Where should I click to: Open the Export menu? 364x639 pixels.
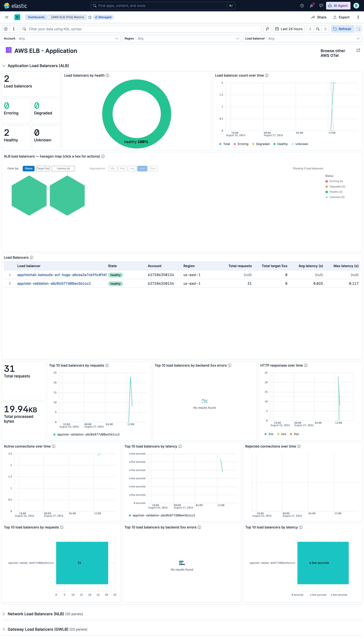[x=341, y=17]
